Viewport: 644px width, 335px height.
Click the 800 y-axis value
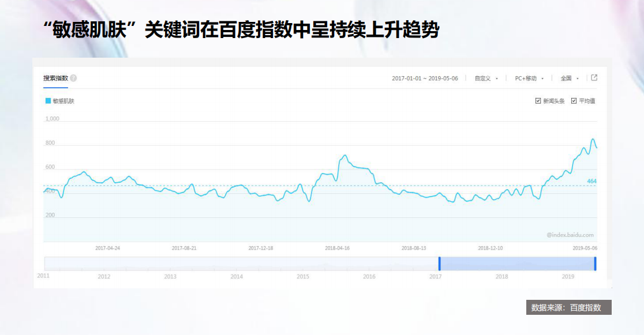[50, 143]
